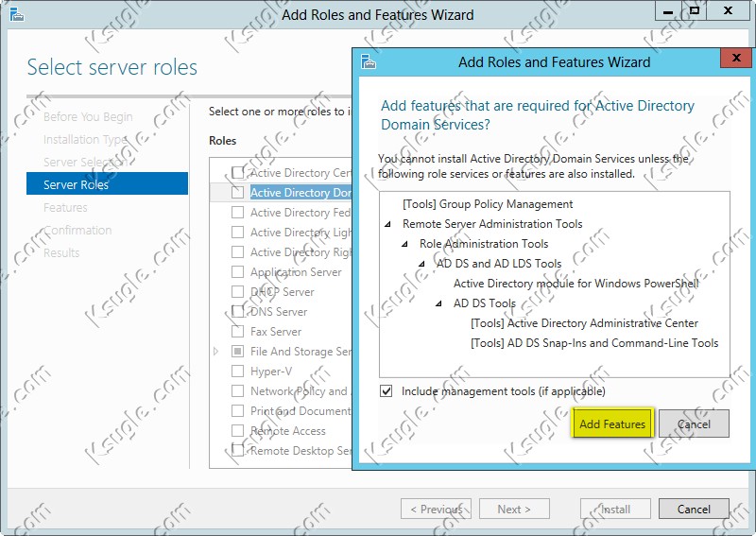This screenshot has width=756, height=536.
Task: Select the AD DS Tools entry
Action: pos(485,303)
